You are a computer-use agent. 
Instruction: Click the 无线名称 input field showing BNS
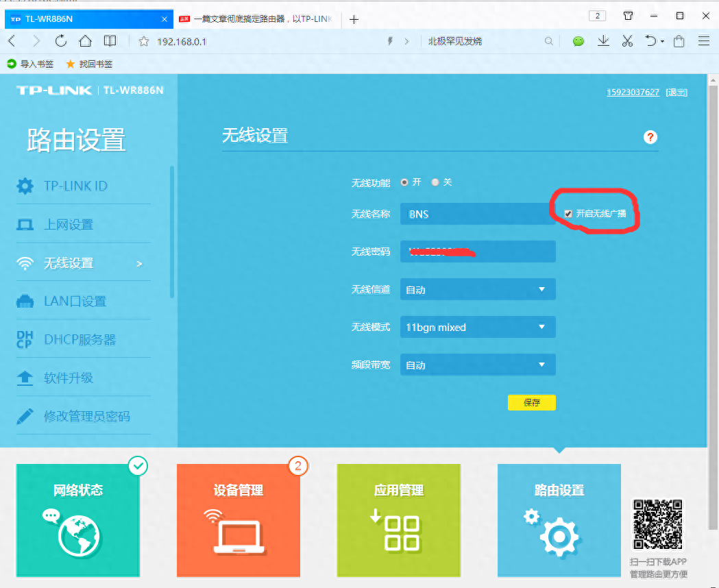pos(478,214)
